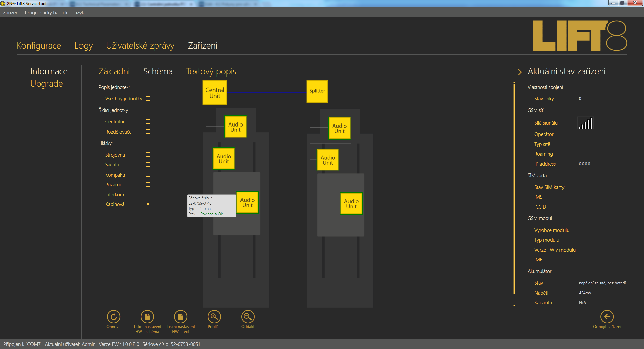Print HW schema settings icon
This screenshot has height=349, width=644.
[x=147, y=317]
